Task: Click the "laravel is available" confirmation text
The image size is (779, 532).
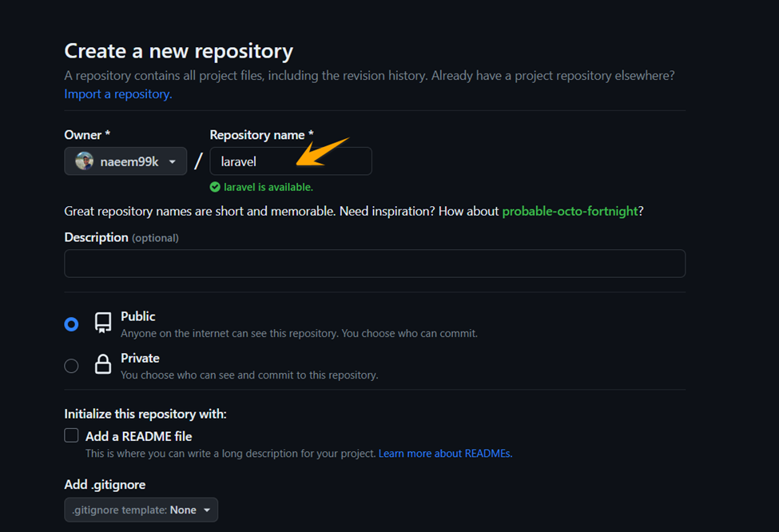Action: (269, 186)
